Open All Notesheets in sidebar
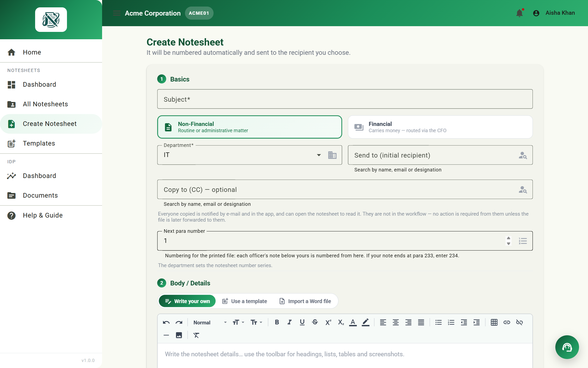Screen dimensions: 588x368 (x=51, y=104)
